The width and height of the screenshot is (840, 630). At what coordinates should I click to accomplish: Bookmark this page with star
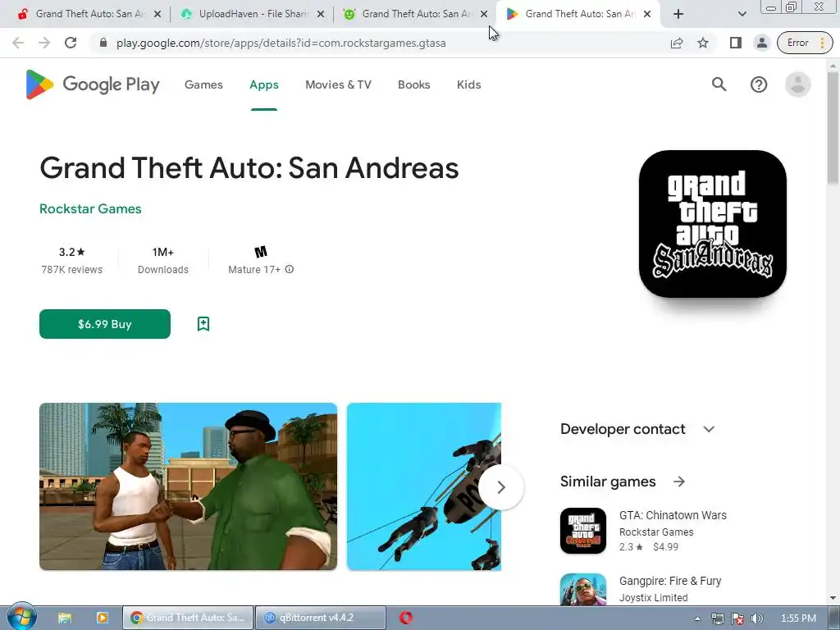point(703,43)
